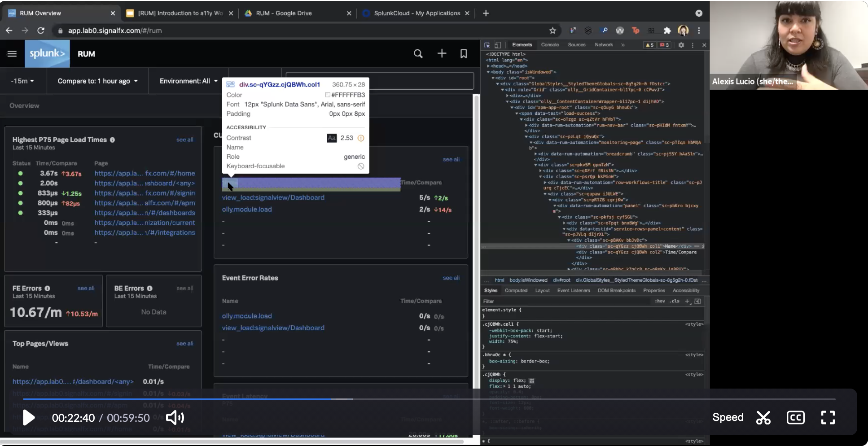Screen dimensions: 868x446
Task: Click the DevTools warnings counter showing 5
Action: pyautogui.click(x=649, y=45)
